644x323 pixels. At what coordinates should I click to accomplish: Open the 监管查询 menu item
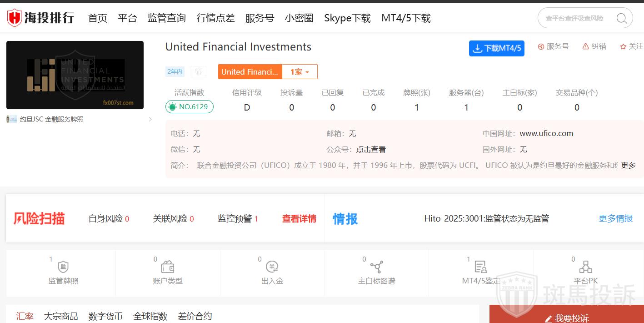click(166, 18)
